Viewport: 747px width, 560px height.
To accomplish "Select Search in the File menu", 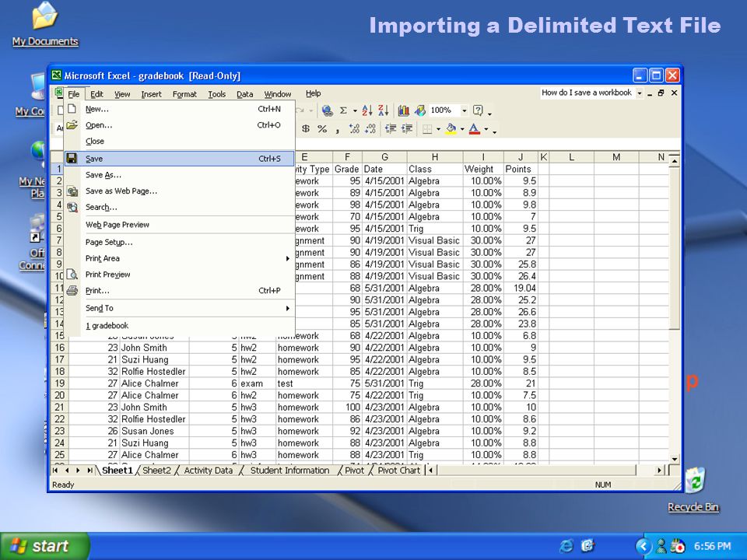I will (x=179, y=207).
